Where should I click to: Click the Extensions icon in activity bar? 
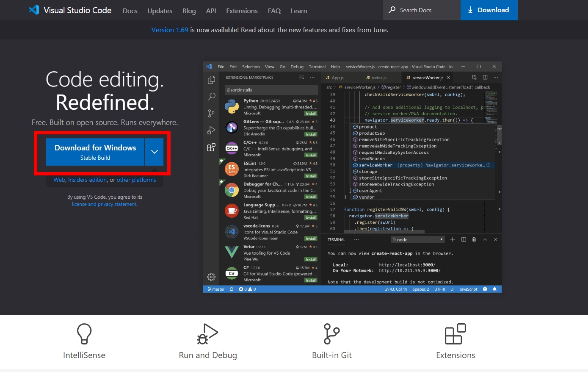(x=211, y=147)
